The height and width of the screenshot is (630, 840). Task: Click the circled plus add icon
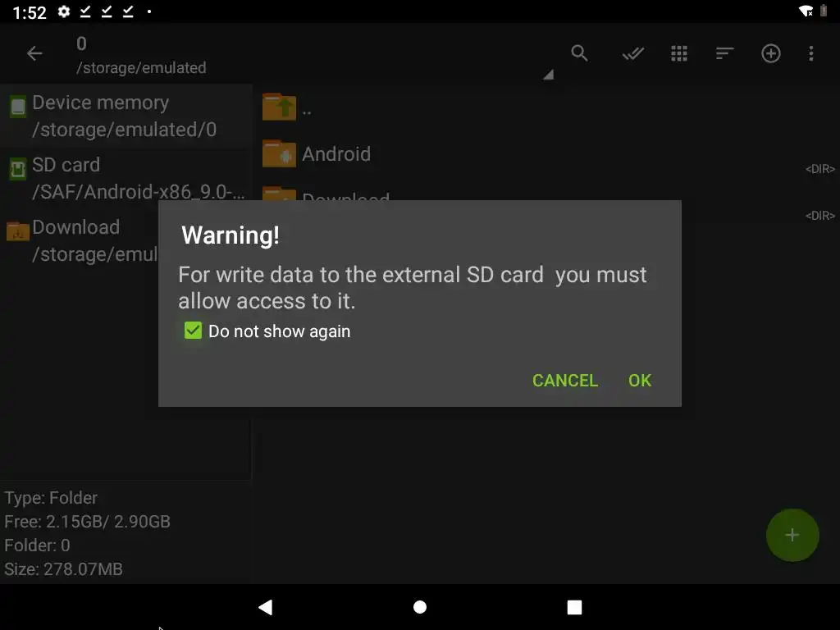(x=770, y=53)
